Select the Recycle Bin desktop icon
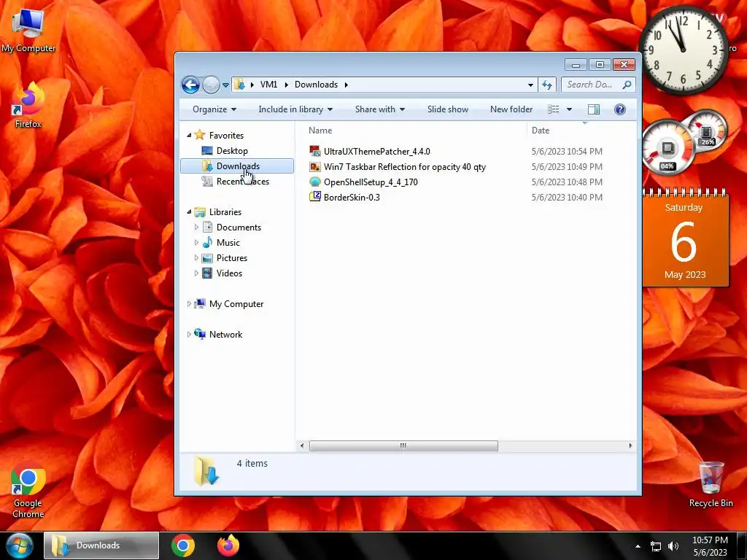 [711, 484]
